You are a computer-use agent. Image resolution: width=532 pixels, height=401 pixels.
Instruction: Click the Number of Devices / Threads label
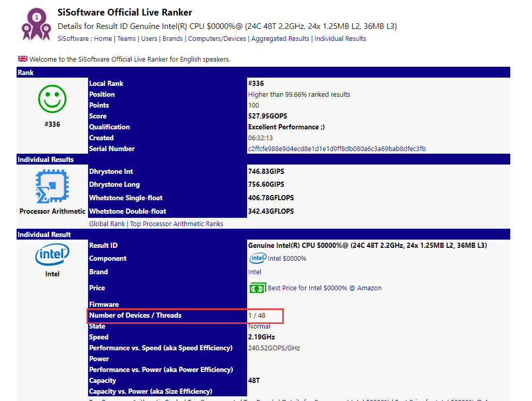click(135, 315)
